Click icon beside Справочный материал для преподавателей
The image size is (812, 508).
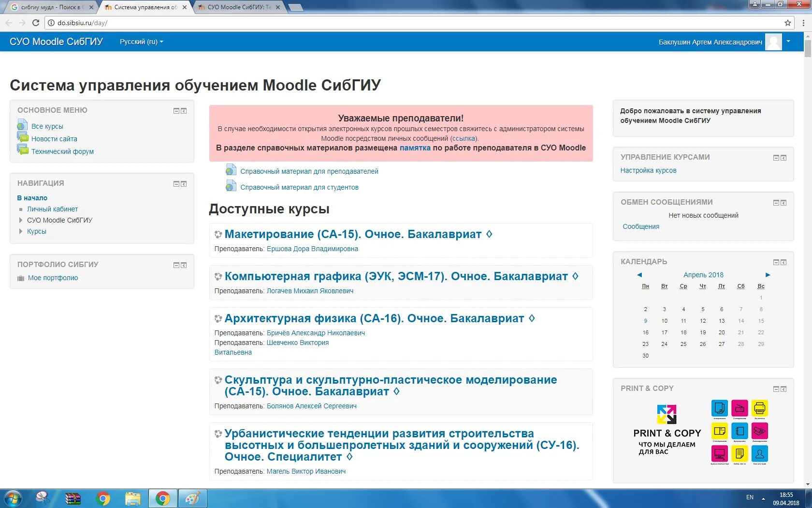(x=231, y=170)
